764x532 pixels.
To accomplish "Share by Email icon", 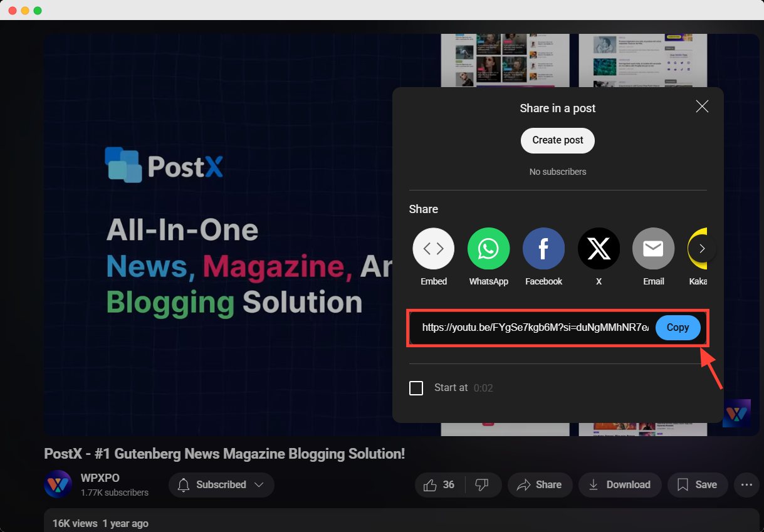I will click(653, 249).
